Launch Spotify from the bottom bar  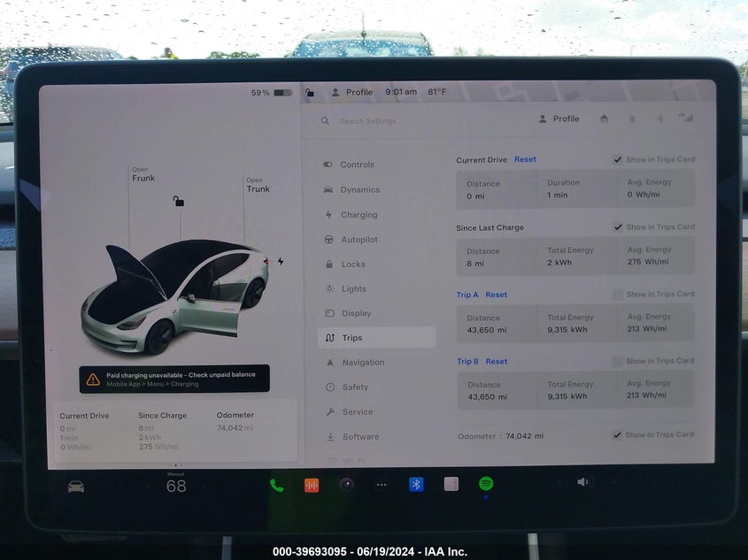[x=486, y=484]
